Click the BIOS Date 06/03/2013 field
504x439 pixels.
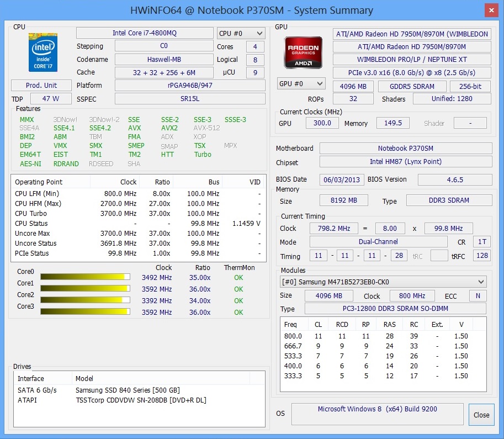pyautogui.click(x=342, y=179)
